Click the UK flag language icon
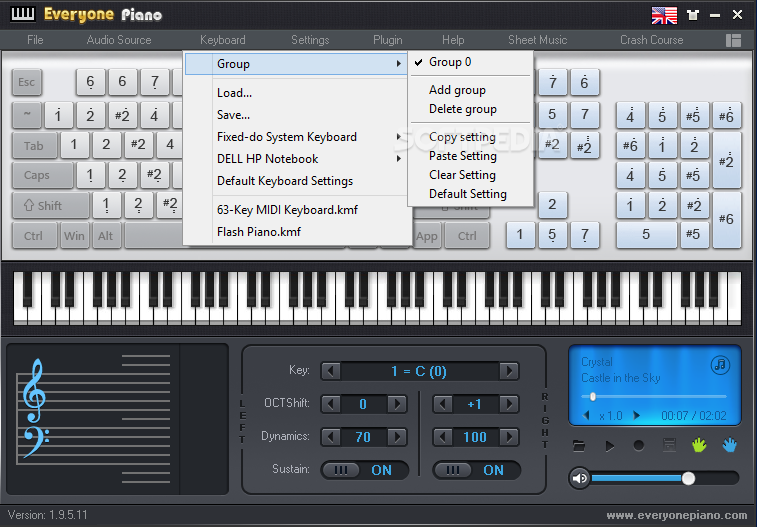Image resolution: width=757 pixels, height=527 pixels. (x=664, y=15)
